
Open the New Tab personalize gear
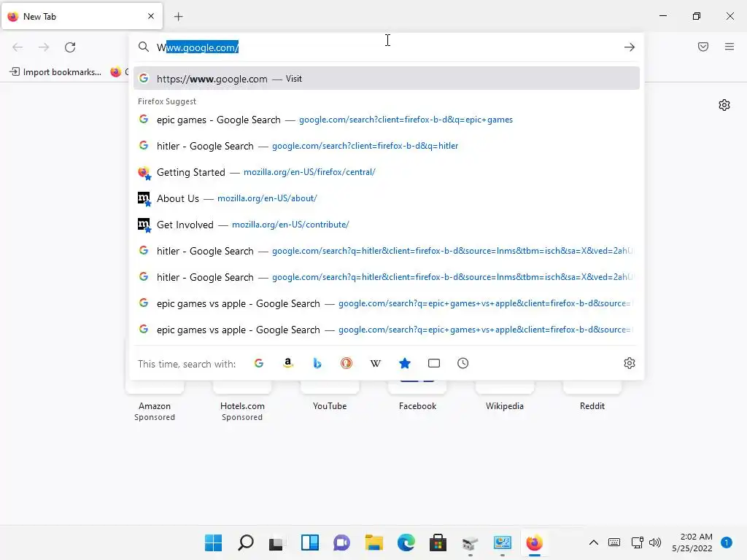pos(724,105)
